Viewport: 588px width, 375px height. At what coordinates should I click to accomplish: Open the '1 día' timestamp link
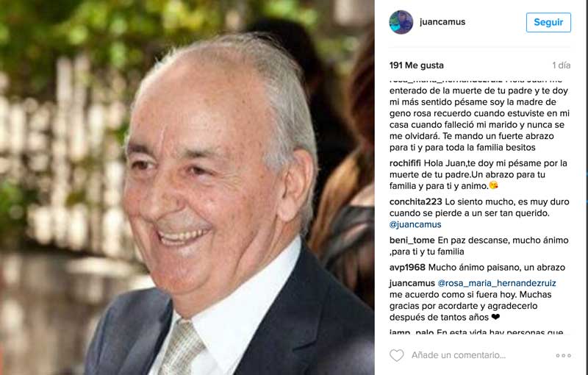[x=562, y=65]
